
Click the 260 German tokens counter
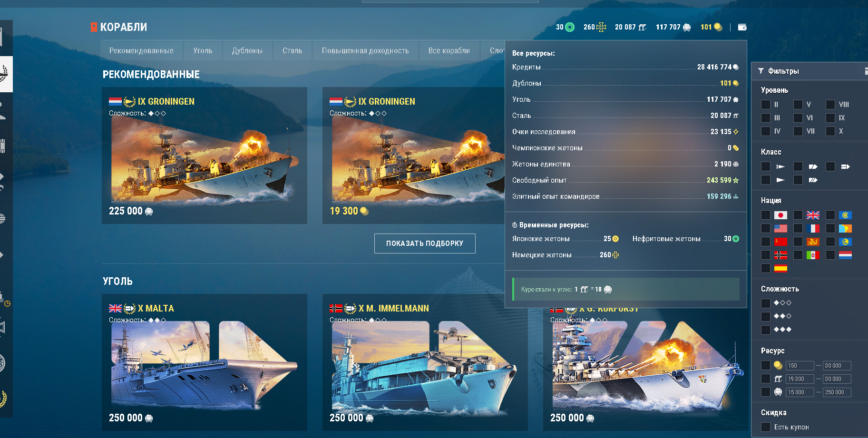[x=595, y=27]
